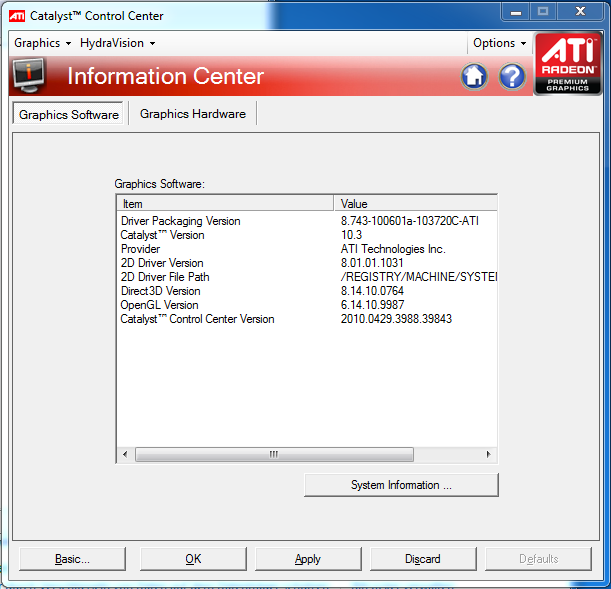611x589 pixels.
Task: Select the 2D Driver File Path row
Action: coord(307,277)
